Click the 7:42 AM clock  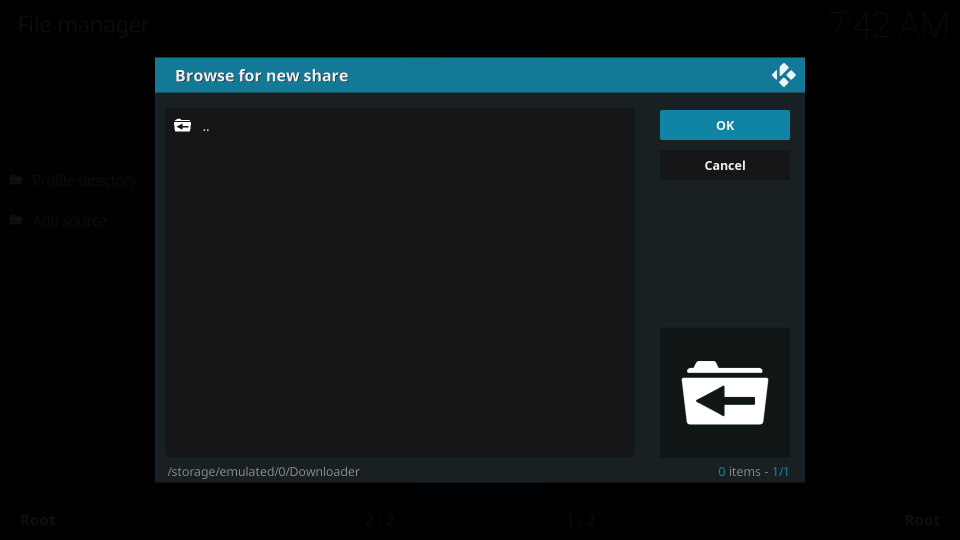coord(887,25)
